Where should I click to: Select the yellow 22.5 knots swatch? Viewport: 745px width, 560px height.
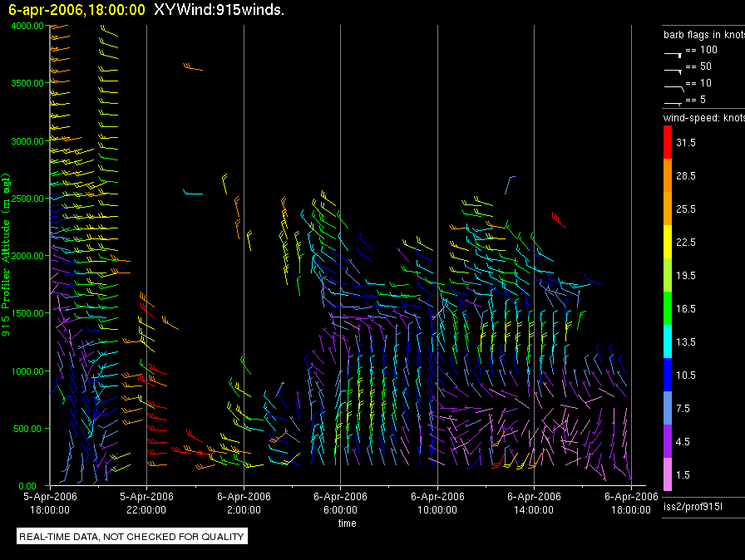[668, 242]
